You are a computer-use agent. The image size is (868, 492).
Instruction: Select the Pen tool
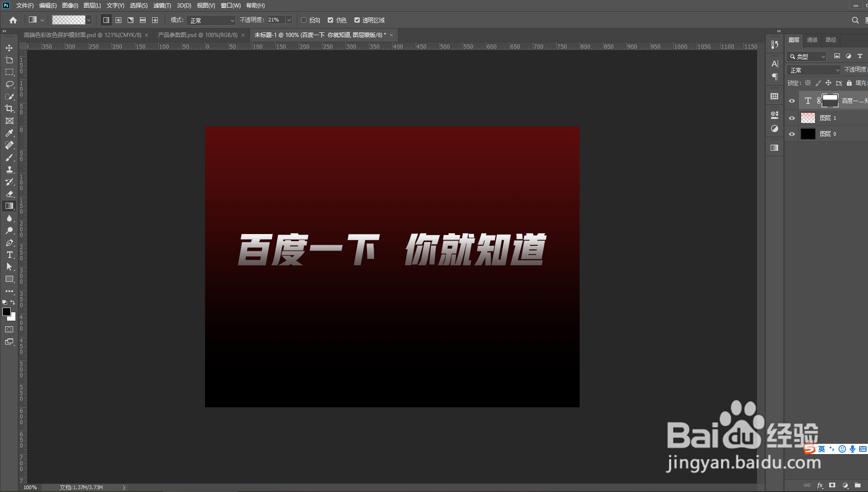(x=9, y=242)
